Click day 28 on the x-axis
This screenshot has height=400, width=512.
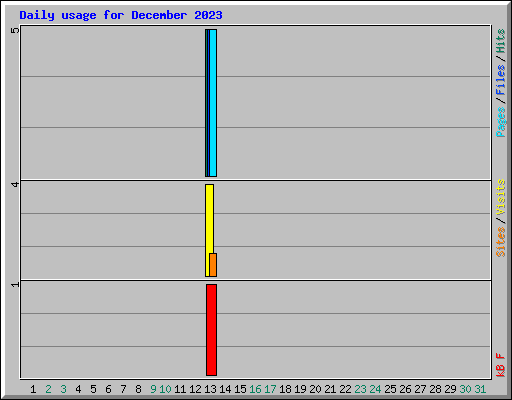click(x=435, y=389)
